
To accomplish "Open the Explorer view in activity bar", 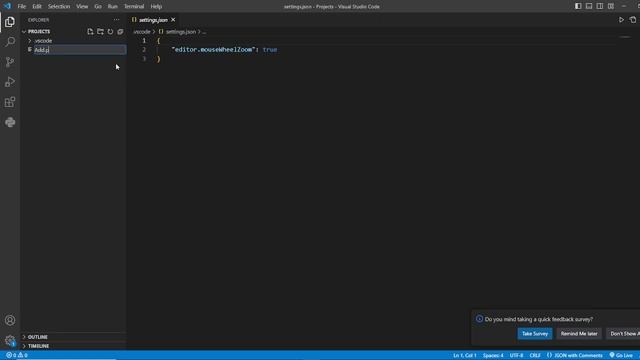I will [10, 22].
